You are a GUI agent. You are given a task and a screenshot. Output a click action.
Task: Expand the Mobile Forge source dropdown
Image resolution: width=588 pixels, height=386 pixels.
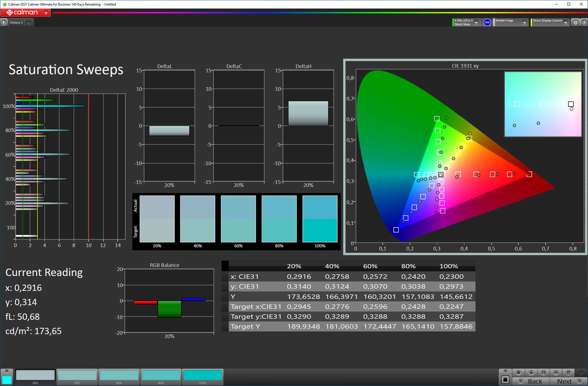(524, 23)
